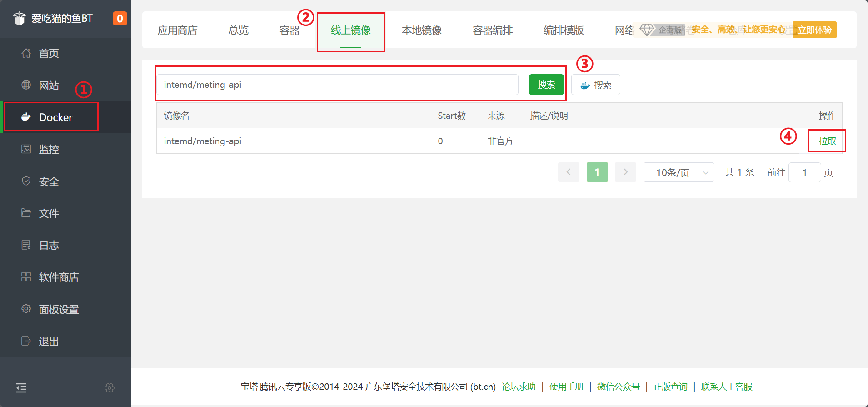The width and height of the screenshot is (868, 407).
Task: Click the image name search input field
Action: (x=337, y=85)
